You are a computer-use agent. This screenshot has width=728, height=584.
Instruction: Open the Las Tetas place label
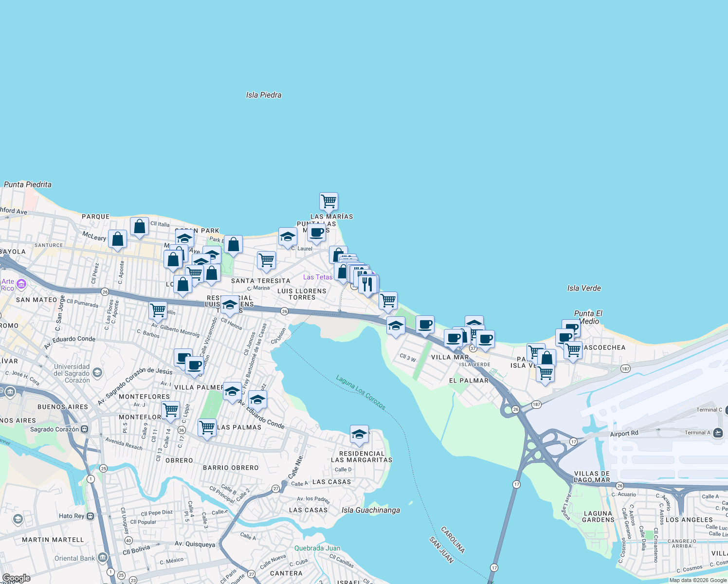pyautogui.click(x=318, y=277)
